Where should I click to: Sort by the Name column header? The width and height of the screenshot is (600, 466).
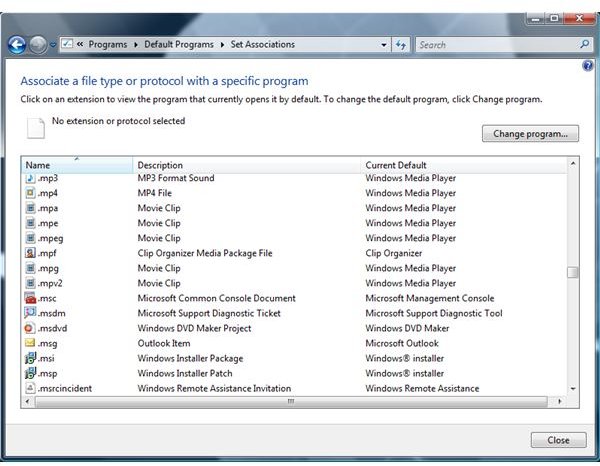tap(77, 165)
